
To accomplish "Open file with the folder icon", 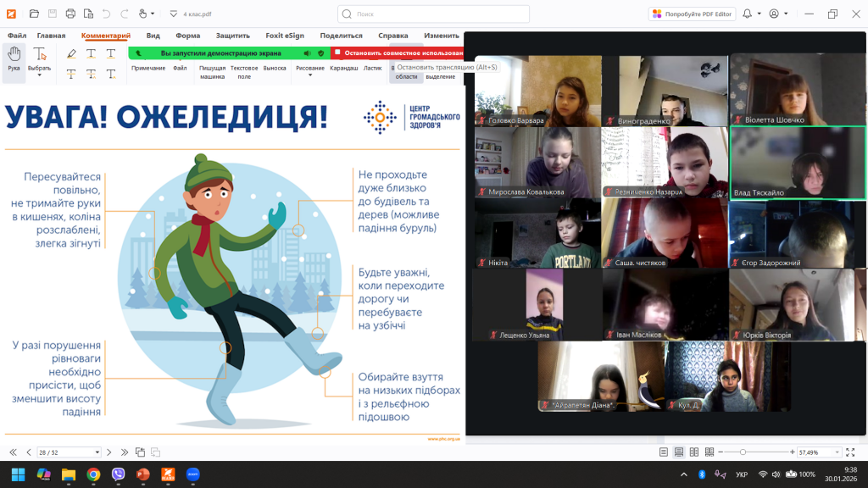I will [34, 14].
